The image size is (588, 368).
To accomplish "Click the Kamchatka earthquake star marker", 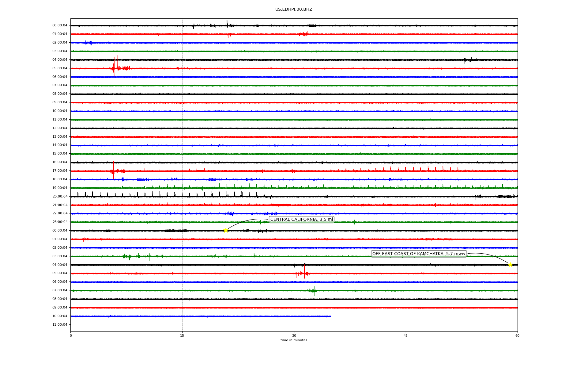I will (510, 265).
